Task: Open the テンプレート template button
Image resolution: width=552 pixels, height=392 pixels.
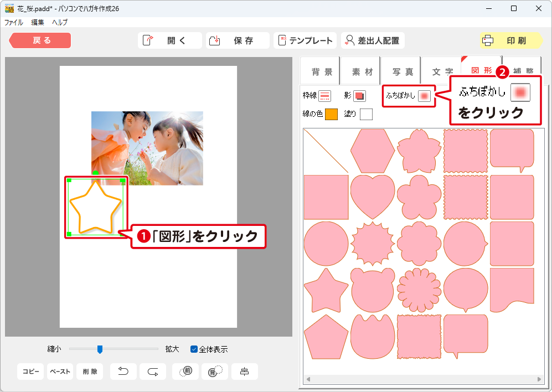Action: [x=305, y=40]
